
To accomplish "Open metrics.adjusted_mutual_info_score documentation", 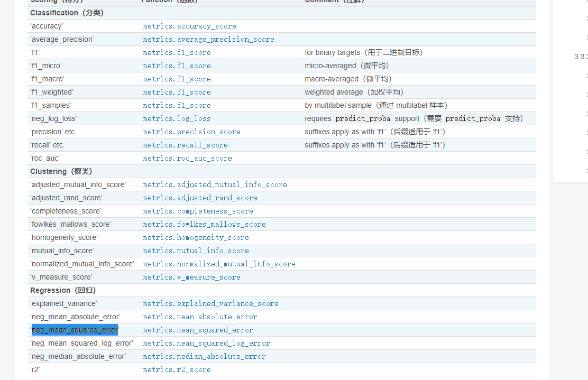I will 215,185.
